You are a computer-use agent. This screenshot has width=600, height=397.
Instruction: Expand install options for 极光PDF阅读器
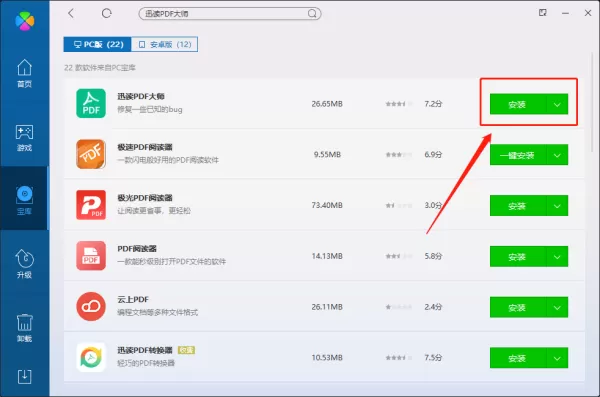pos(557,206)
